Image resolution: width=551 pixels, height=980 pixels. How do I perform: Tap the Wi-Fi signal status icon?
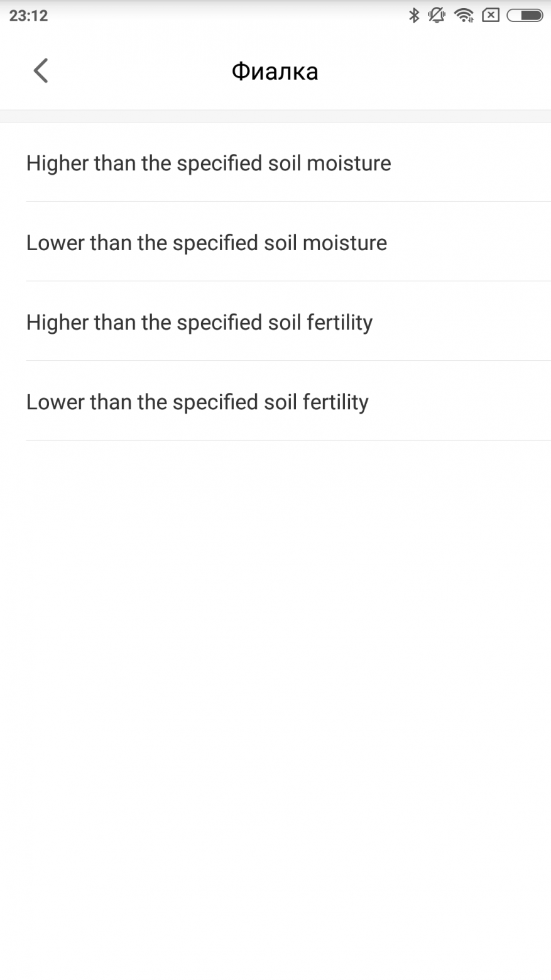464,15
